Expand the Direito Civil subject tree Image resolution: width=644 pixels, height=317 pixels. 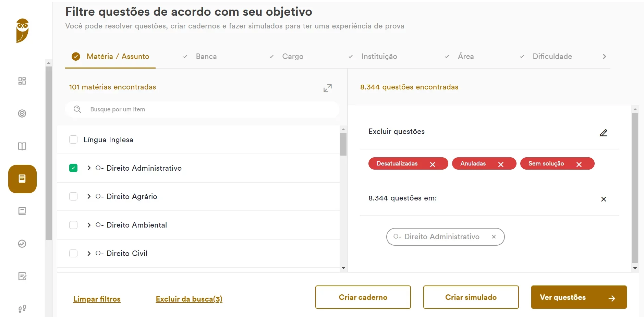click(89, 253)
